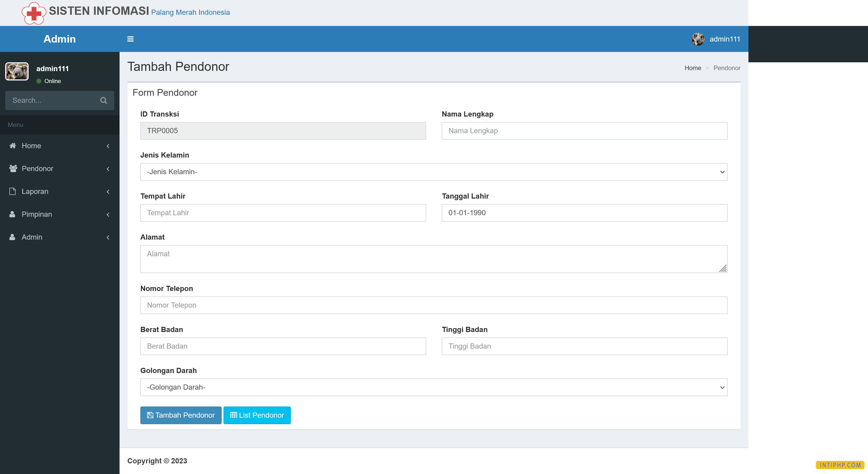Click inside the Nama Lengkap field
This screenshot has width=868, height=474.
[x=584, y=131]
